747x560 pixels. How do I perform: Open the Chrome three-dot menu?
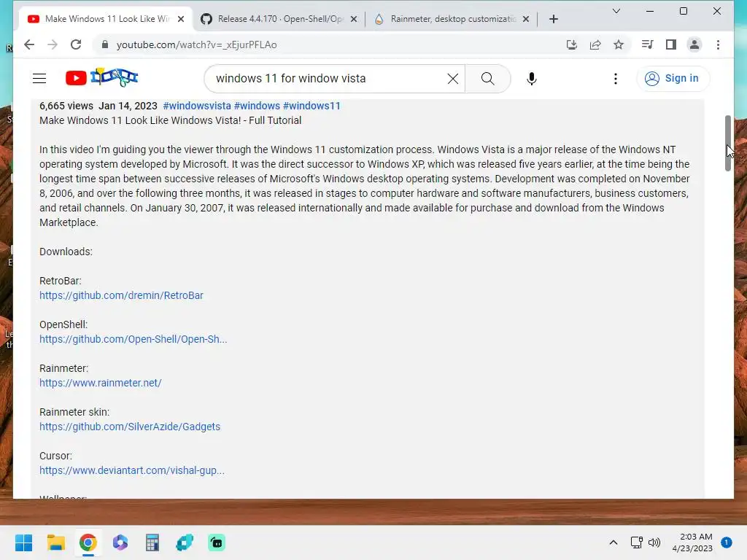click(718, 44)
